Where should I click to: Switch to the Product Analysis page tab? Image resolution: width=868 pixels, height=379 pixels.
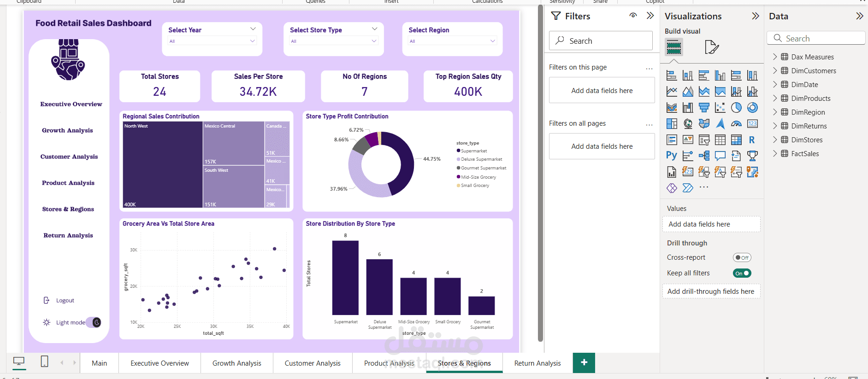click(389, 363)
